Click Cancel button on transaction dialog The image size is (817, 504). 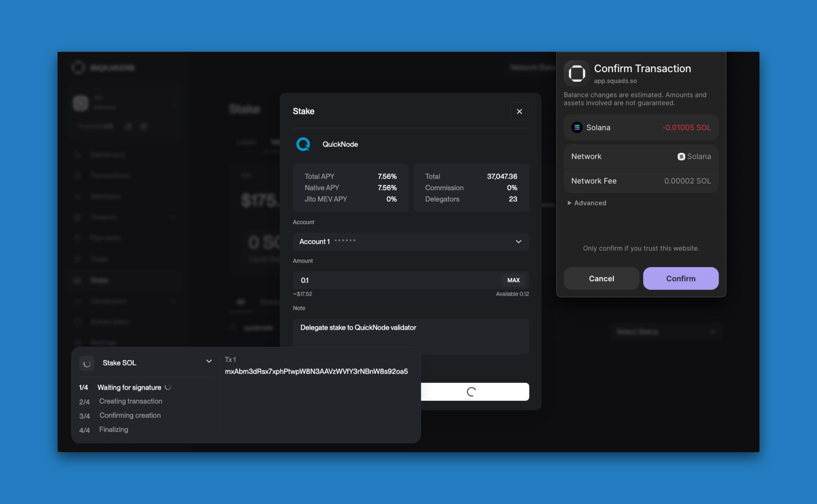(602, 278)
